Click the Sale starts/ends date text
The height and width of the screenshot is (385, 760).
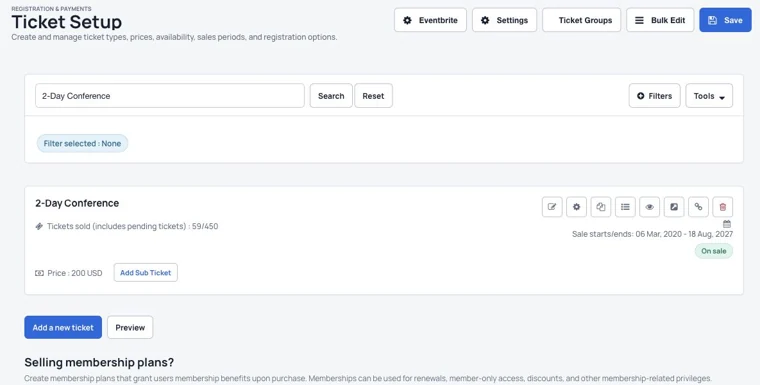(x=652, y=234)
